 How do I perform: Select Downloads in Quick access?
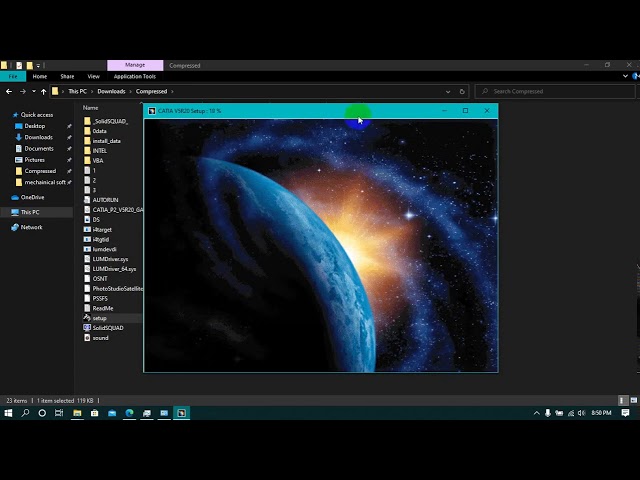[x=38, y=137]
